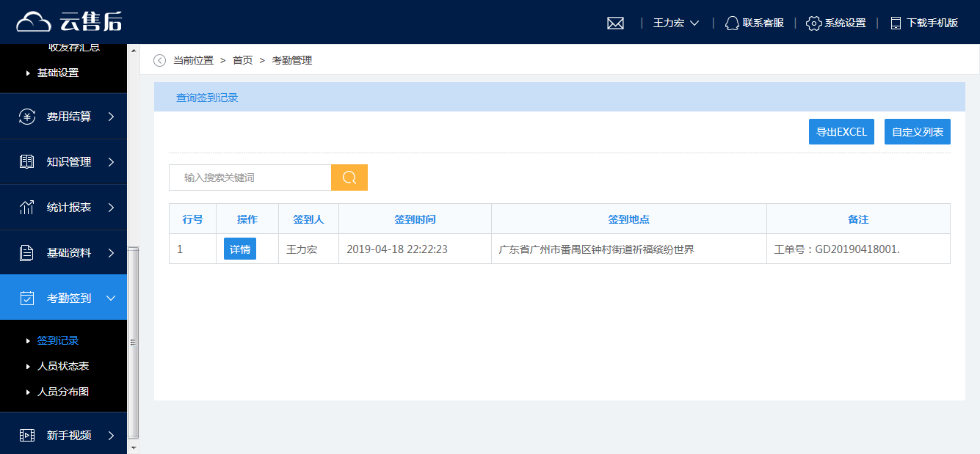The width and height of the screenshot is (980, 454).
Task: Open system settings gear icon
Action: coord(813,23)
